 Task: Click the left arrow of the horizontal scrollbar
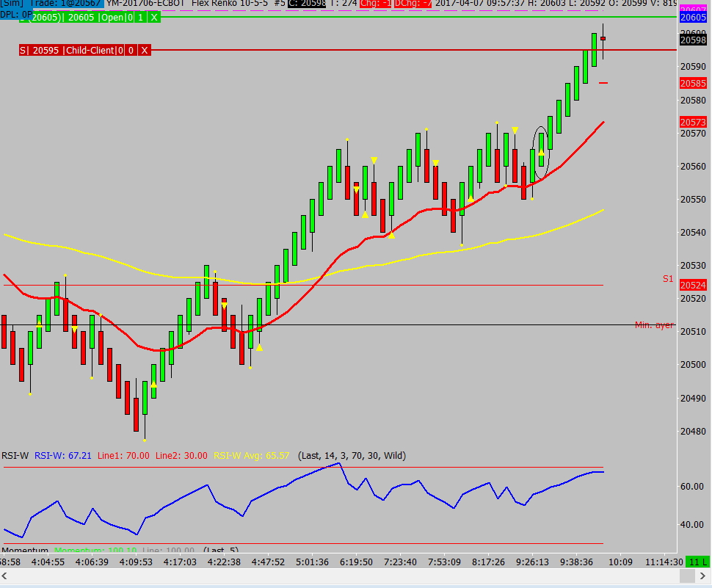coord(4,576)
